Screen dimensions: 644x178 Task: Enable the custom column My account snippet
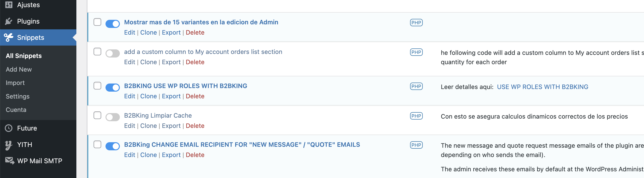113,53
